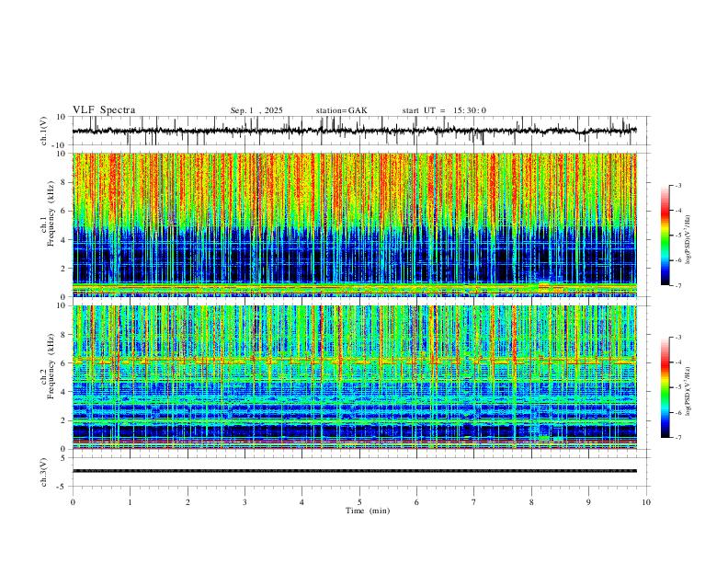Click time axis tick label "7"
Image resolution: width=728 pixels, height=563 pixels.
coord(474,502)
